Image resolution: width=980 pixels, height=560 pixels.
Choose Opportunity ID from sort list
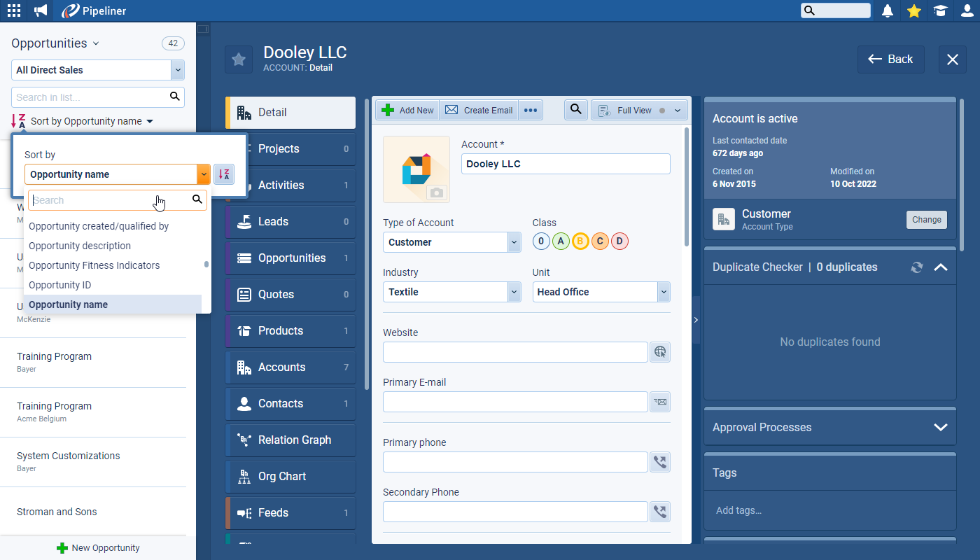tap(60, 285)
